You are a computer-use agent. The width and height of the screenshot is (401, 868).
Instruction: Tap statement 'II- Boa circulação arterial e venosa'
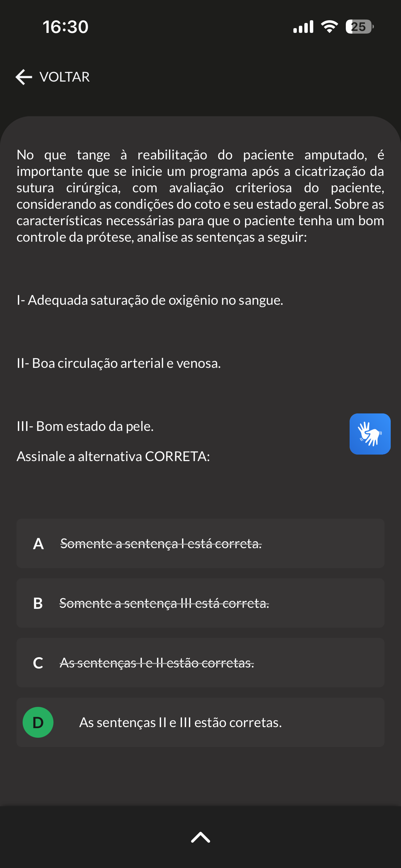119,363
